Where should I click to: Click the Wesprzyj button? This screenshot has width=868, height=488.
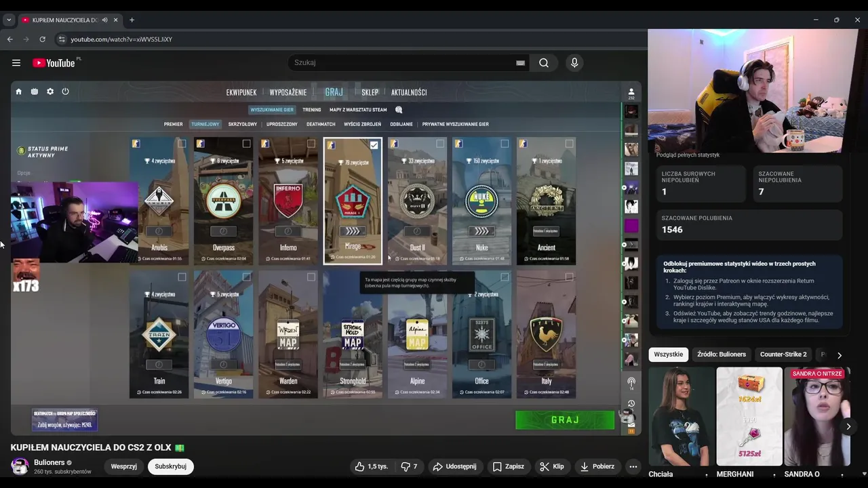click(x=124, y=466)
